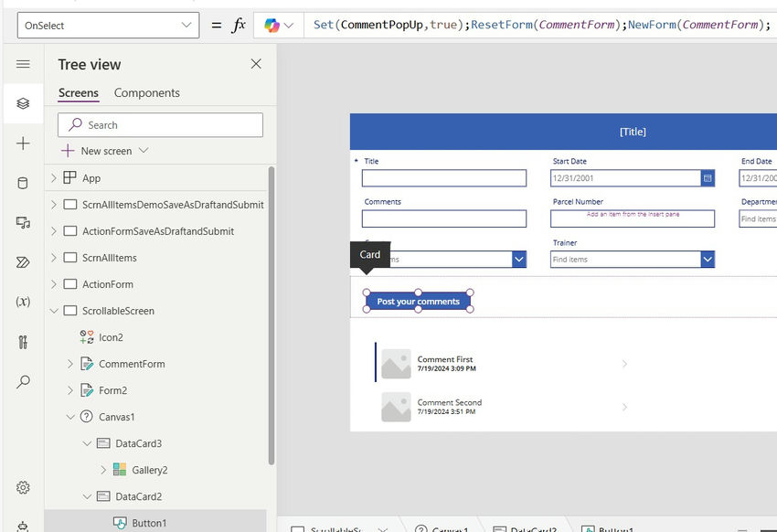
Task: Select the Icon2 control in tree
Action: 111,337
